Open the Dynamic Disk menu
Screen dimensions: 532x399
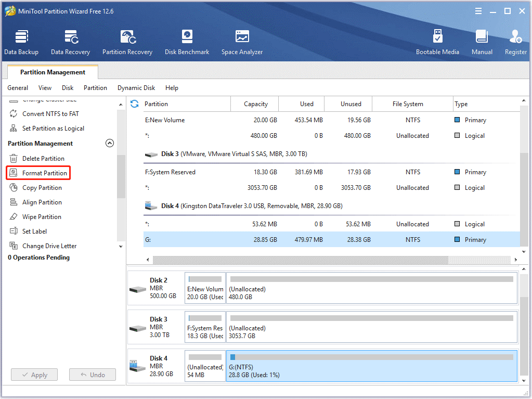[136, 88]
